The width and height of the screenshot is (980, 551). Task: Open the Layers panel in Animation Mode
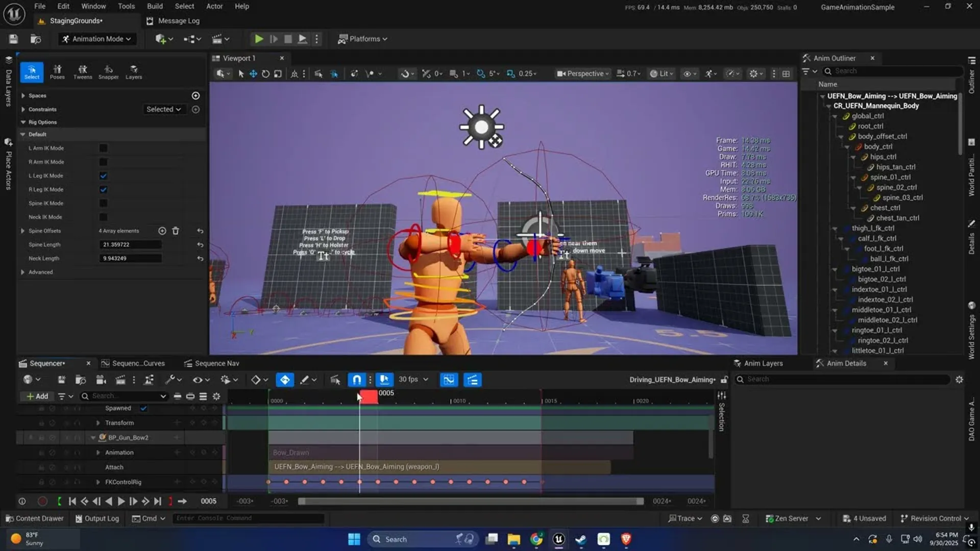[x=133, y=71]
